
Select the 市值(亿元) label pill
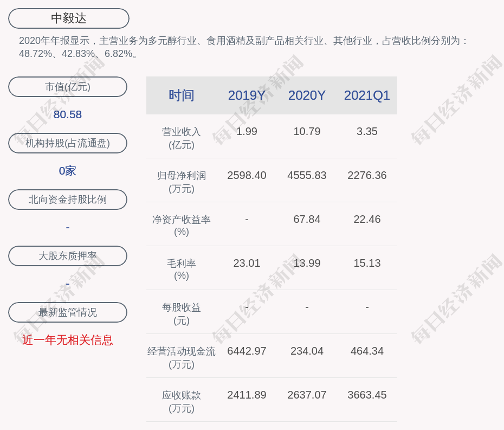tap(68, 87)
